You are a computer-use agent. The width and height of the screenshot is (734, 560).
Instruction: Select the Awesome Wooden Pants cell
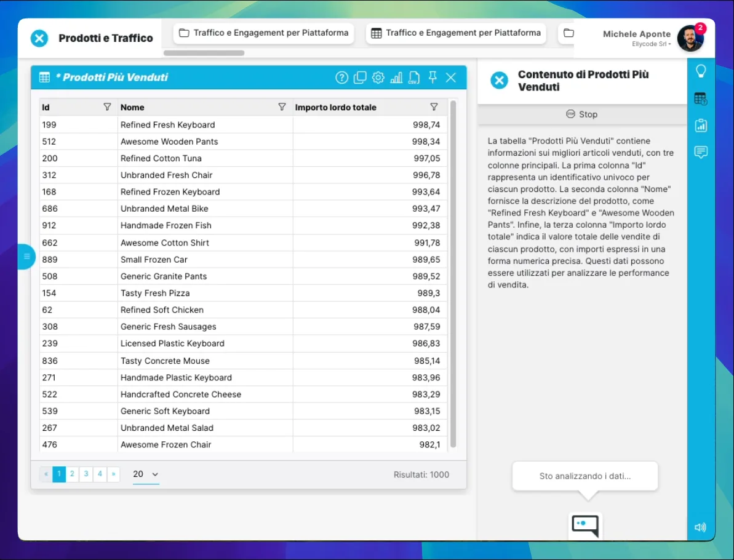tap(205, 142)
